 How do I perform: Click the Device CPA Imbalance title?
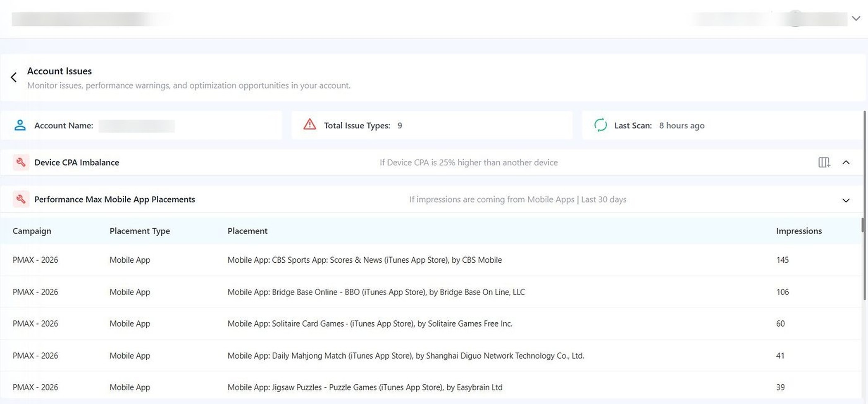pos(76,162)
